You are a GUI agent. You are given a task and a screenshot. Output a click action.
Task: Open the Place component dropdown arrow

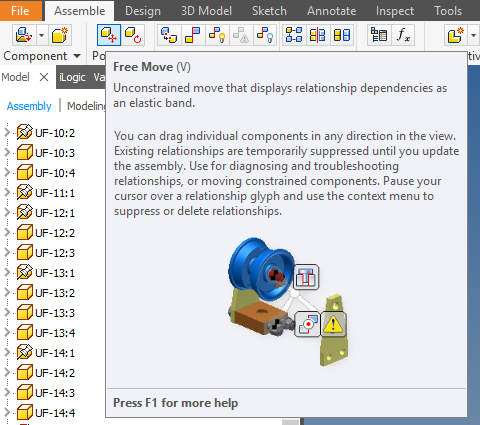tap(41, 35)
